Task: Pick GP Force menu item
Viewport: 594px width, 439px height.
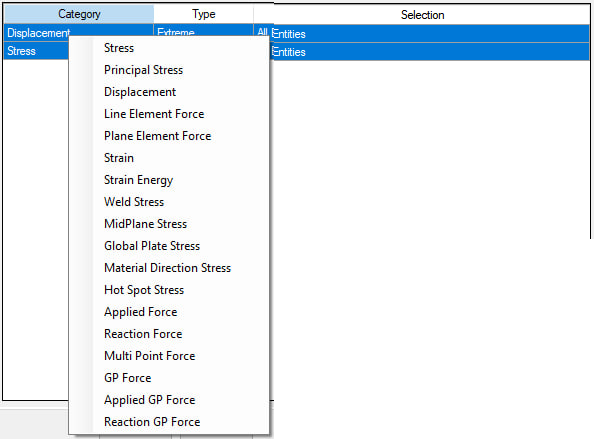Action: tap(169, 378)
